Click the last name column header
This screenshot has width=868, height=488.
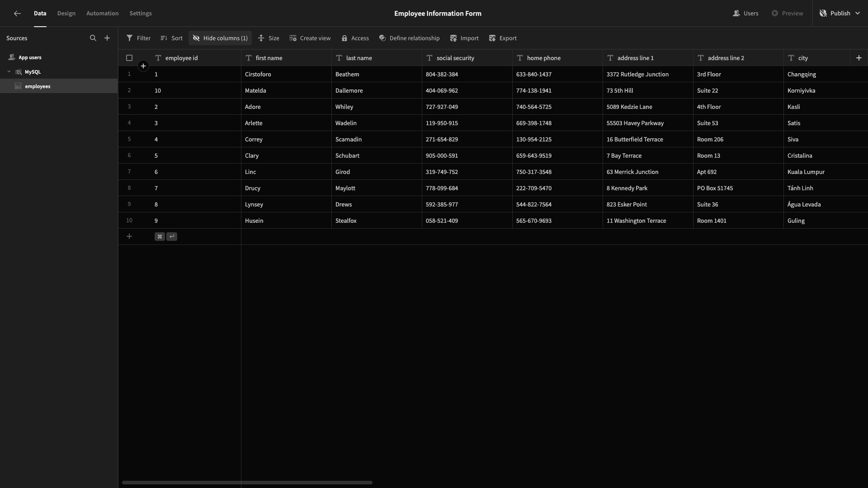click(377, 58)
